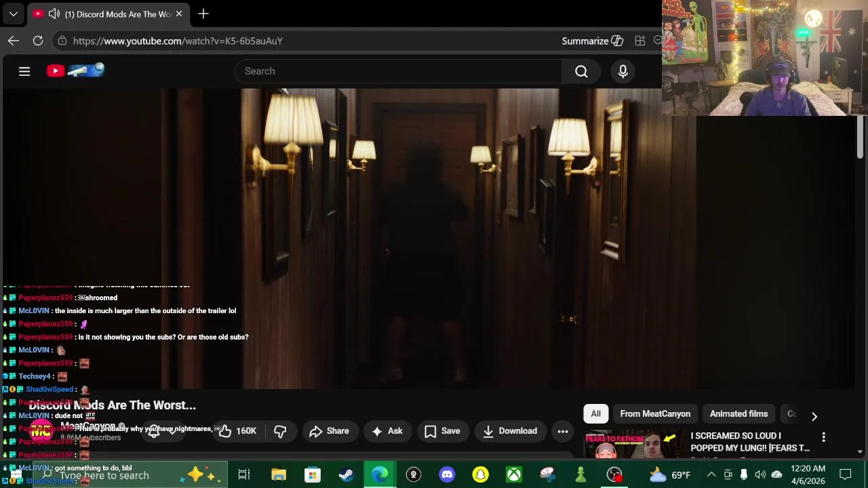868x488 pixels.
Task: Click the video player area
Action: [x=428, y=239]
